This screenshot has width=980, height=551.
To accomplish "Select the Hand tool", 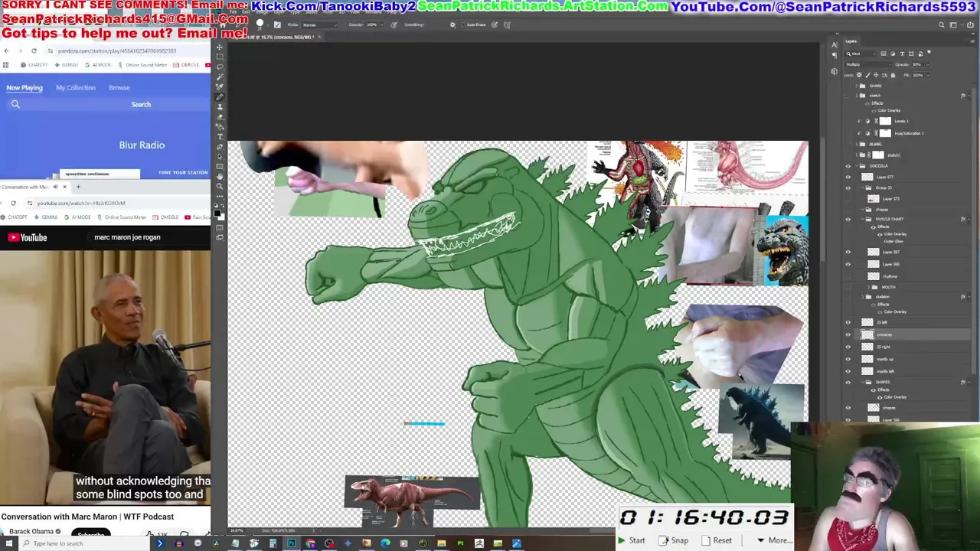I will 220,176.
